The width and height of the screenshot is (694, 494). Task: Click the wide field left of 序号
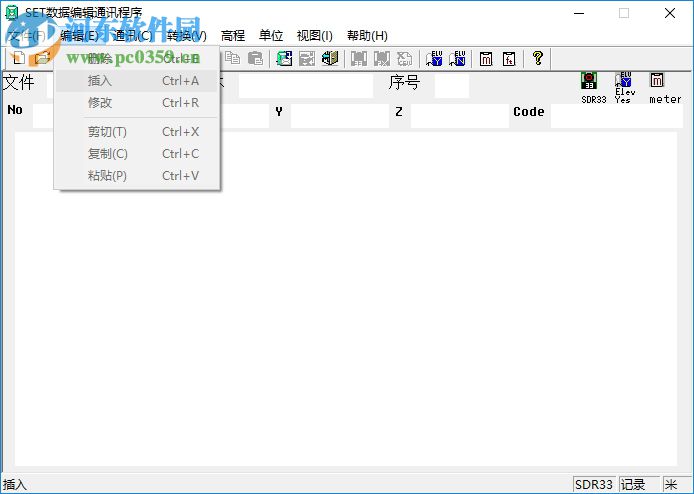pos(306,85)
